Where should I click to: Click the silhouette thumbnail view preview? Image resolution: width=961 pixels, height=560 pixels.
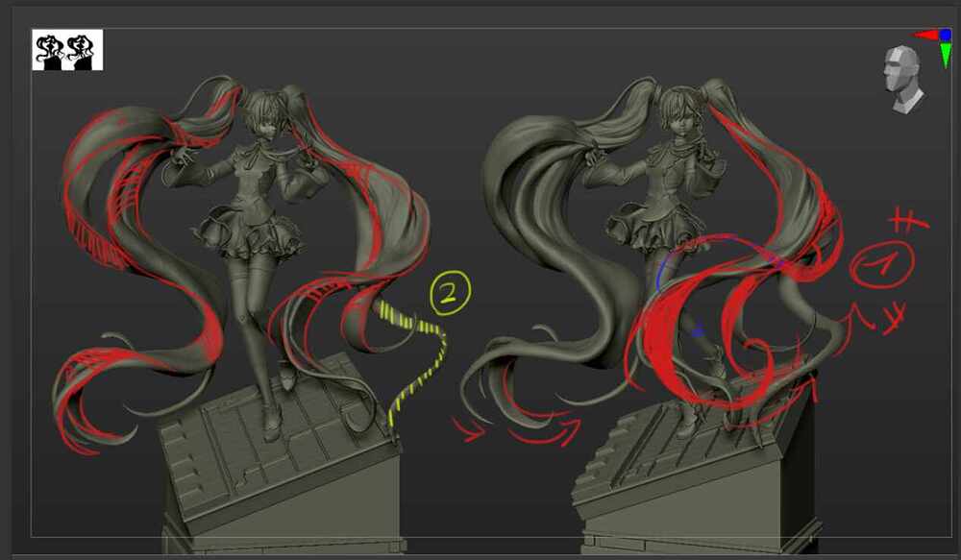pyautogui.click(x=67, y=50)
